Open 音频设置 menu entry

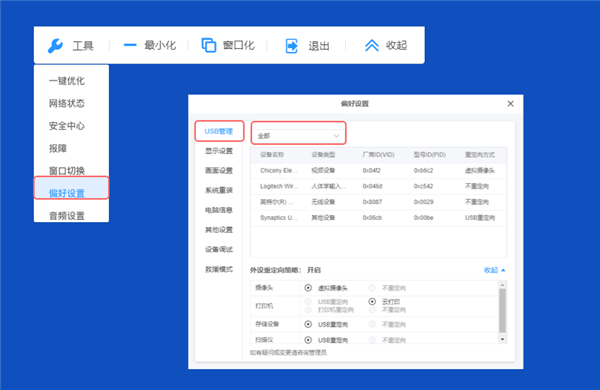pos(67,216)
